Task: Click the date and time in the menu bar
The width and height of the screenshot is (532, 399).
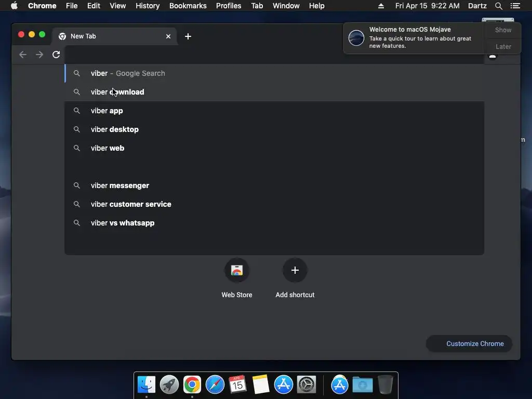Action: [427, 6]
